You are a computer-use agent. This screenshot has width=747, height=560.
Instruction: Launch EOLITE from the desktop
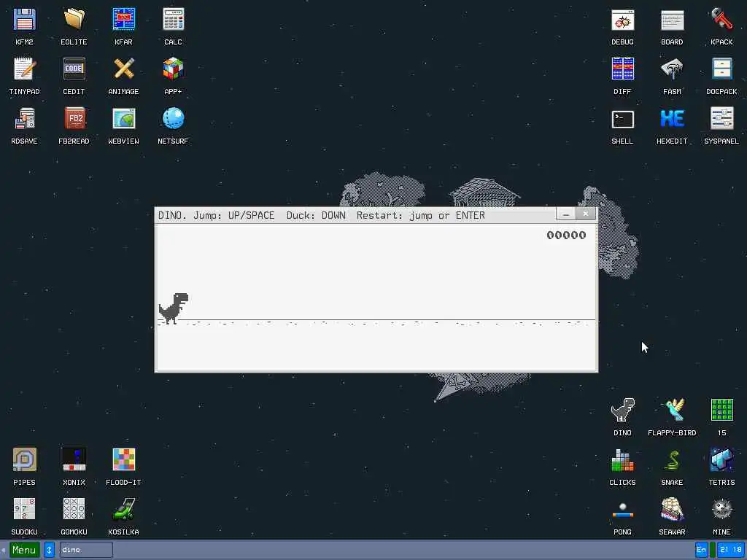point(74,20)
